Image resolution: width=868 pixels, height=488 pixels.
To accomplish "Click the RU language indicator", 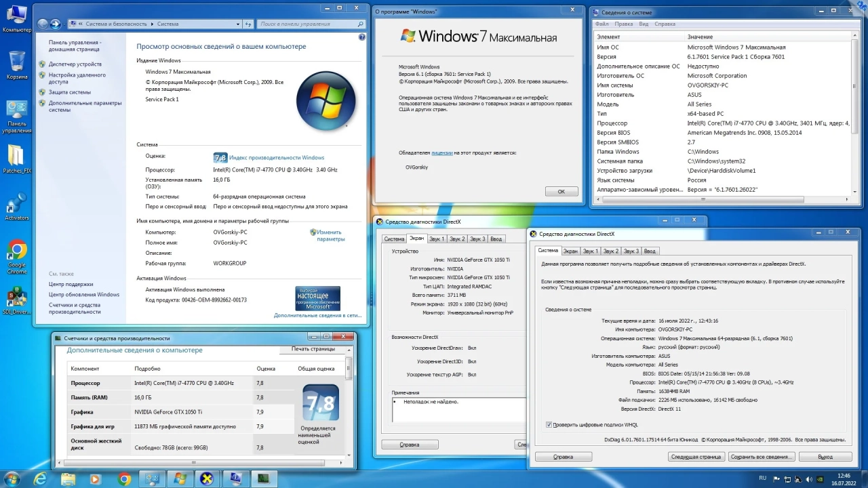I will click(x=763, y=479).
